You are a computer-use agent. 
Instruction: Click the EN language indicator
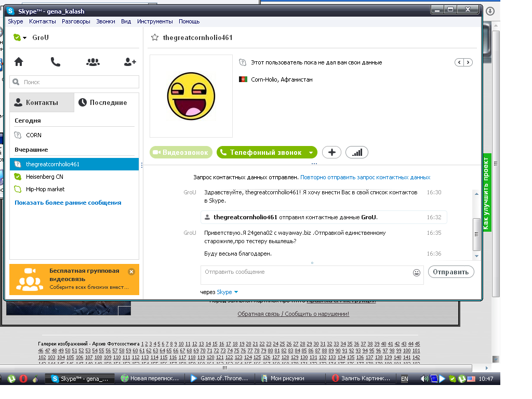click(x=404, y=379)
